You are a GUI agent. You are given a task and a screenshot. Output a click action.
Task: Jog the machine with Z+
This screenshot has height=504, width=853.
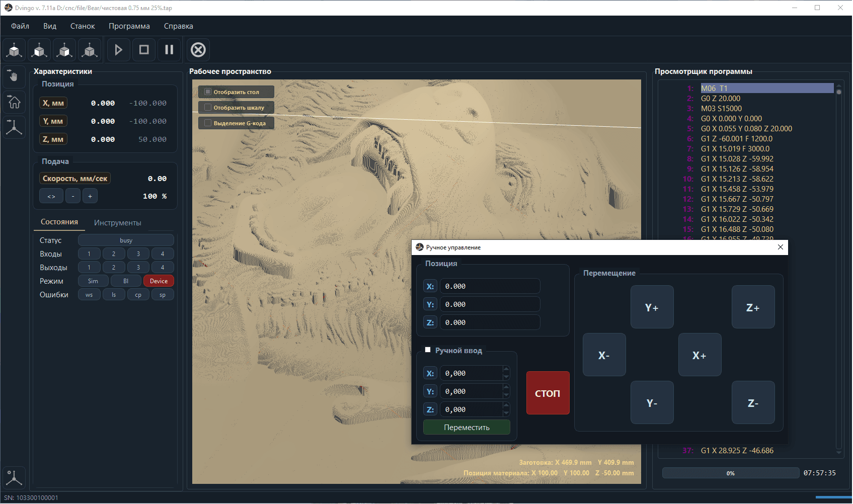pyautogui.click(x=753, y=307)
